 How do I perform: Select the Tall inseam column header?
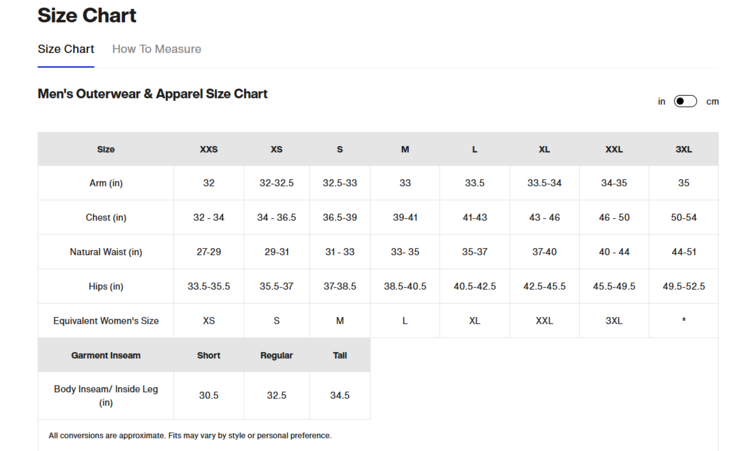(340, 355)
